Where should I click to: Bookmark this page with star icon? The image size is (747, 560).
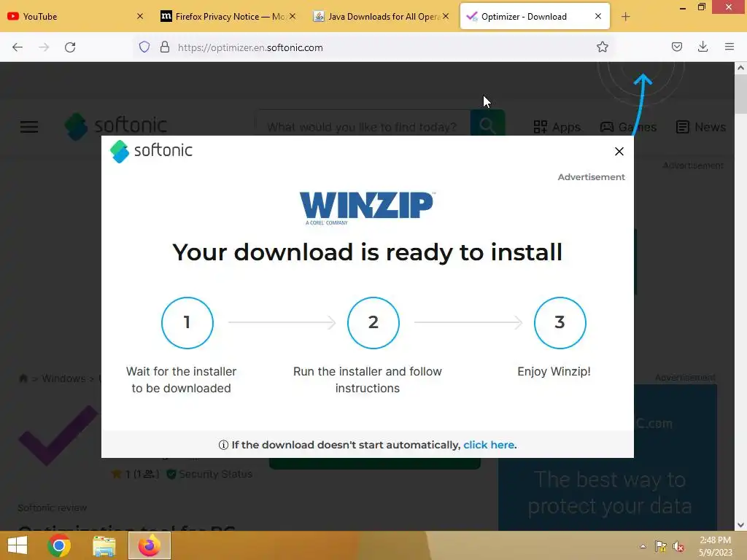(602, 47)
